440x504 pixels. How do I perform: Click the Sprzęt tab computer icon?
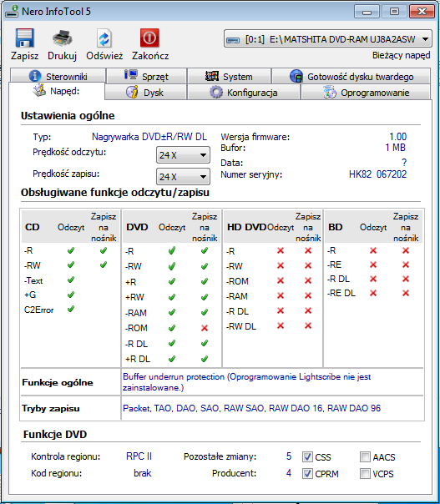pyautogui.click(x=131, y=75)
